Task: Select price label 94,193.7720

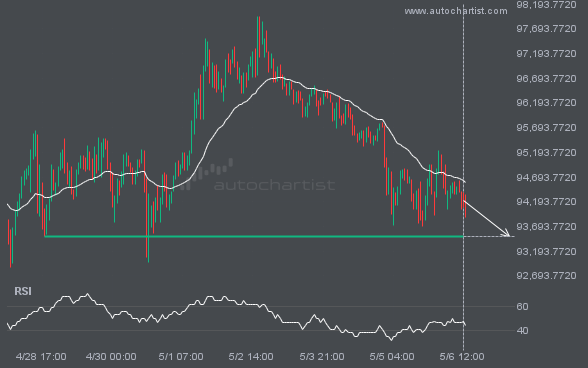Action: tap(546, 202)
